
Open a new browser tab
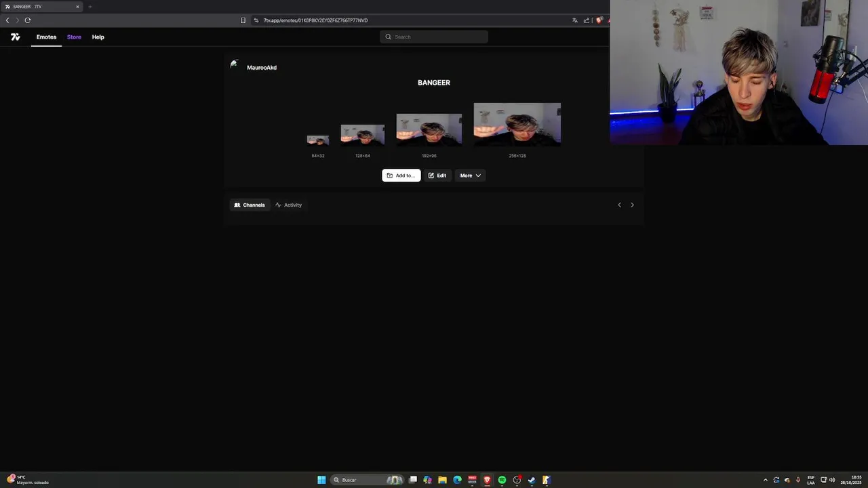[x=90, y=7]
